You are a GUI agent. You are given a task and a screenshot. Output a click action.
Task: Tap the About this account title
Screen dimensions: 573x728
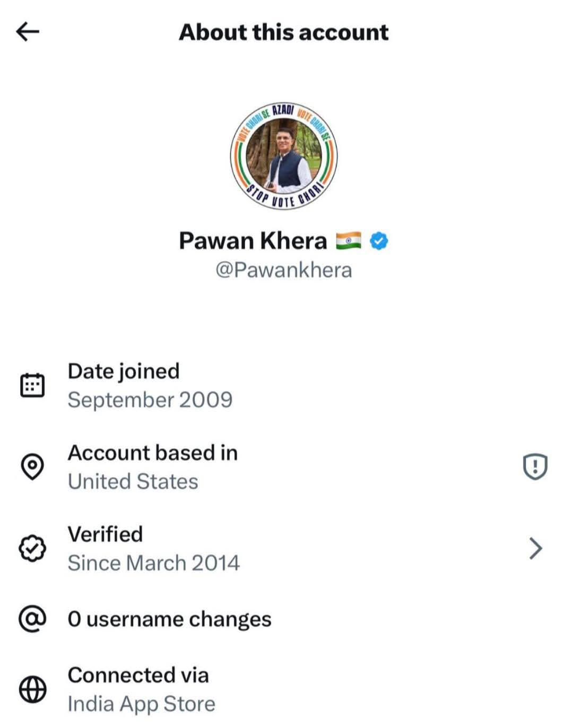pos(284,32)
